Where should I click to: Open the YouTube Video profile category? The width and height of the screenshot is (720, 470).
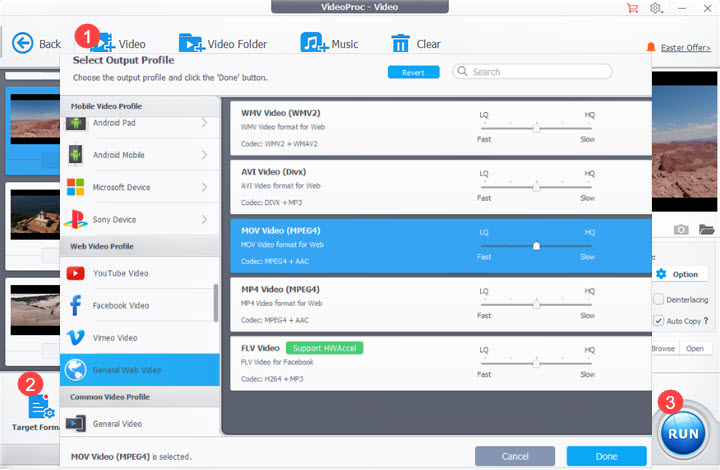coord(140,273)
